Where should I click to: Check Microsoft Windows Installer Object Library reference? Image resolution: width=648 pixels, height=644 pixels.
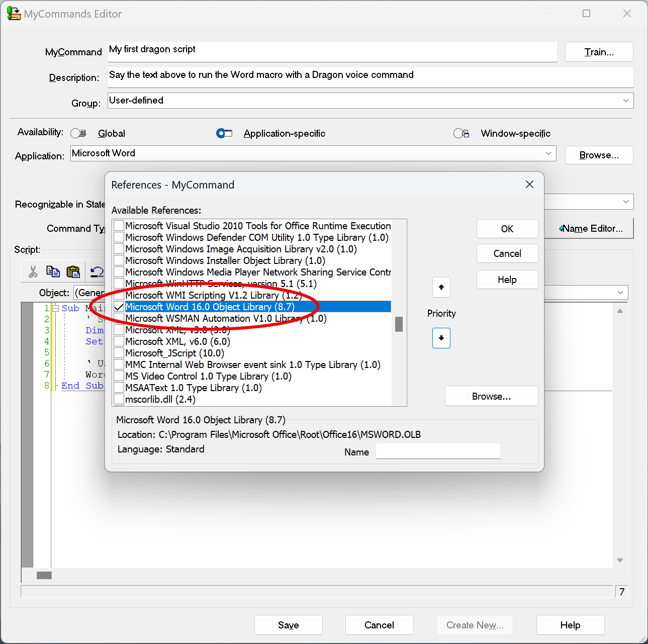pos(119,260)
